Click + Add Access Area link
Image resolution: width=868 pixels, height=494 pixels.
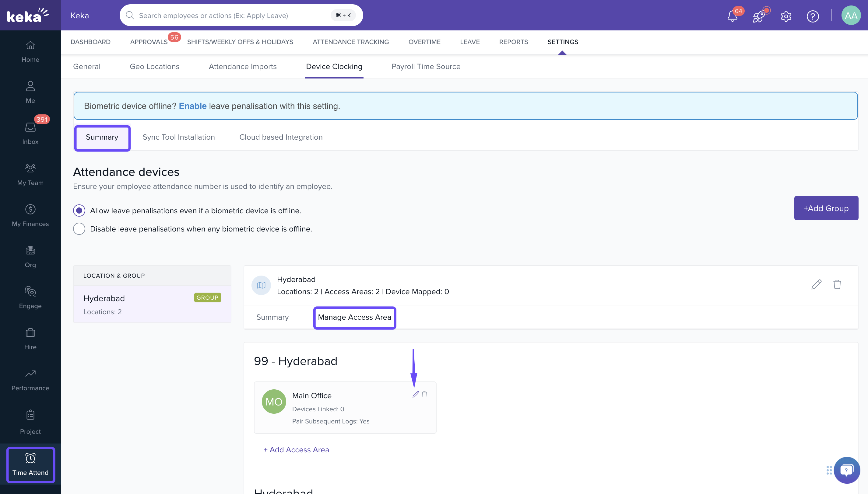pyautogui.click(x=296, y=450)
